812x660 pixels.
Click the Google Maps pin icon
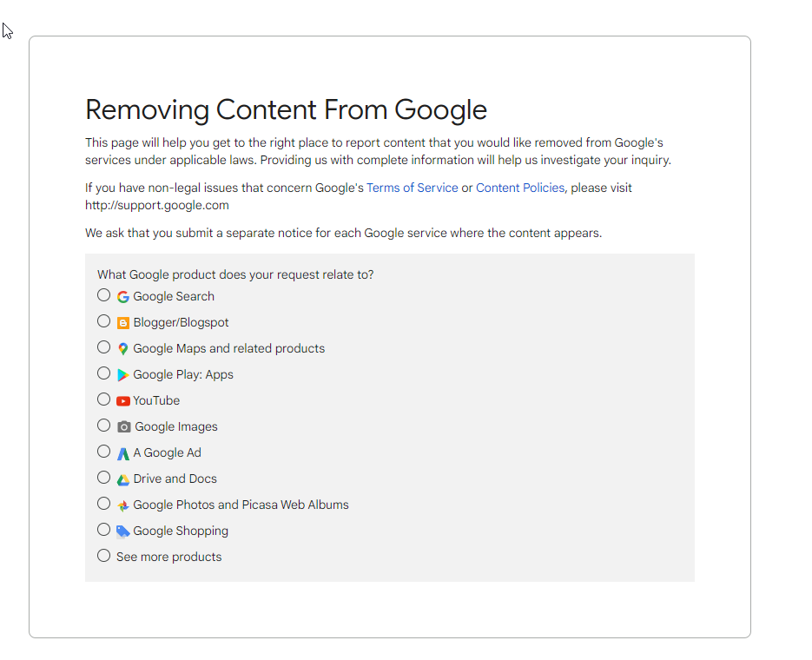pyautogui.click(x=122, y=349)
